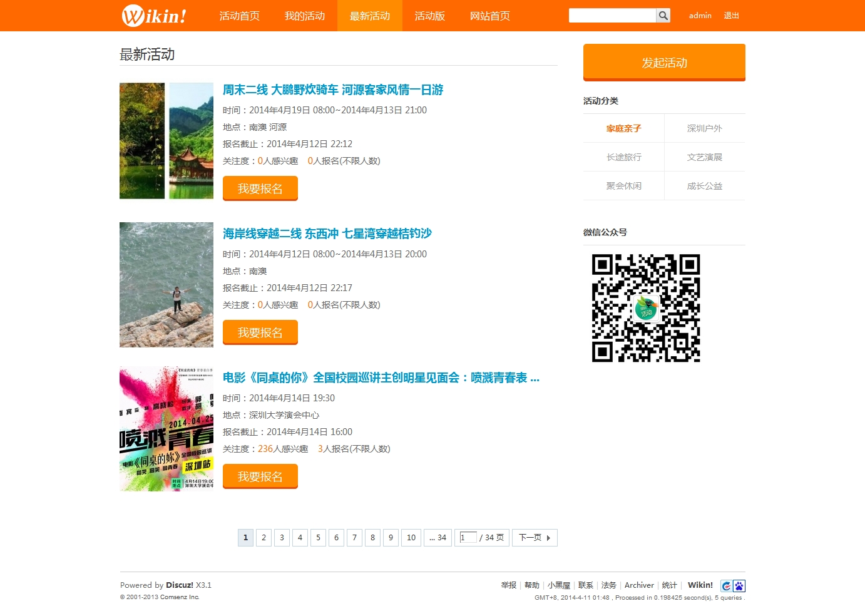Log out via the 退出 link
The image size is (865, 616).
[x=731, y=16]
